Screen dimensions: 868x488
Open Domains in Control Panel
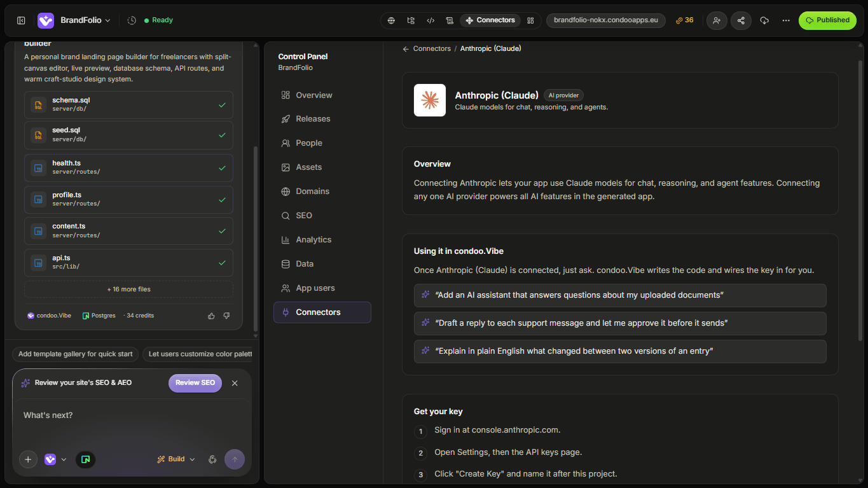(x=322, y=192)
